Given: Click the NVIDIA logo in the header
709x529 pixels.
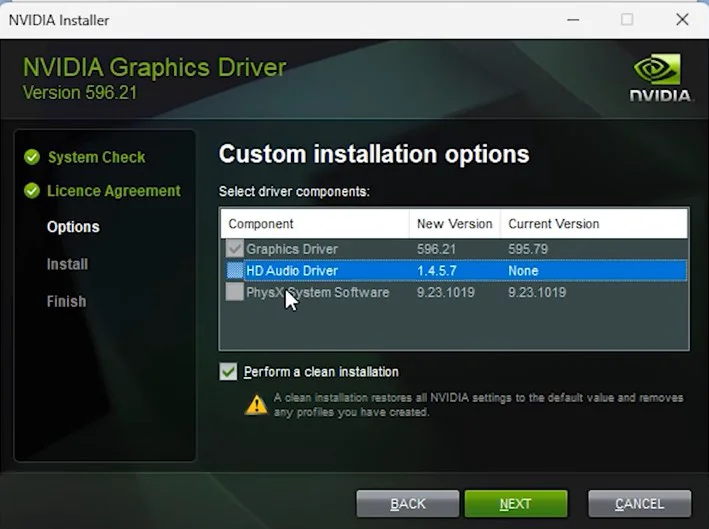Looking at the screenshot, I should click(x=661, y=78).
